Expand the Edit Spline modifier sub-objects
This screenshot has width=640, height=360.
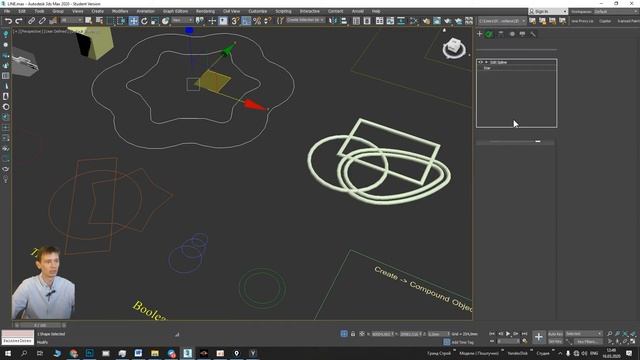pos(486,62)
